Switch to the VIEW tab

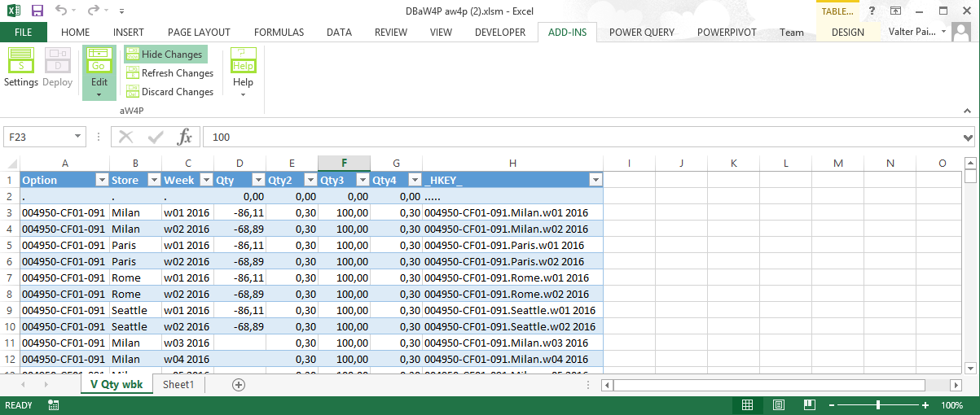[x=441, y=33]
